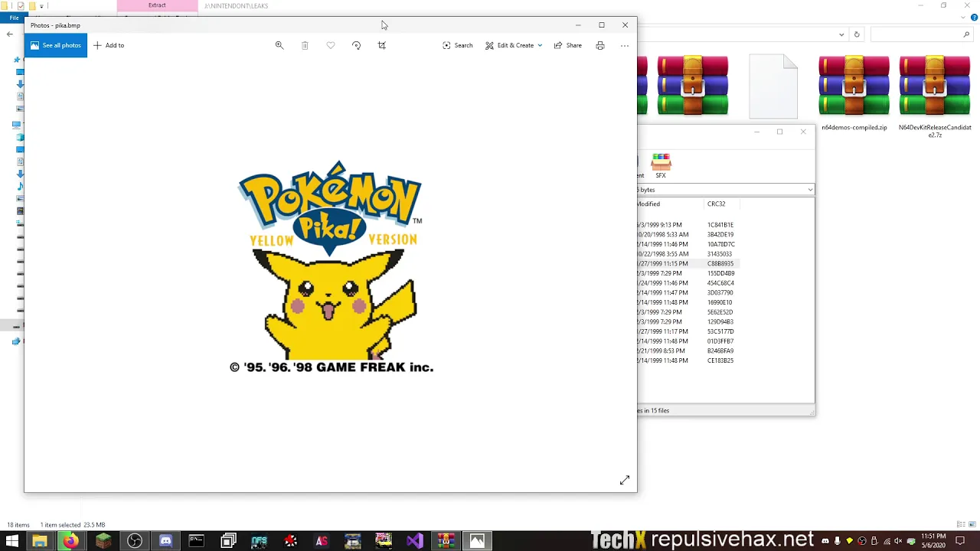Click the Explorer back navigation arrow
Screen dimensions: 980x551
click(x=9, y=34)
